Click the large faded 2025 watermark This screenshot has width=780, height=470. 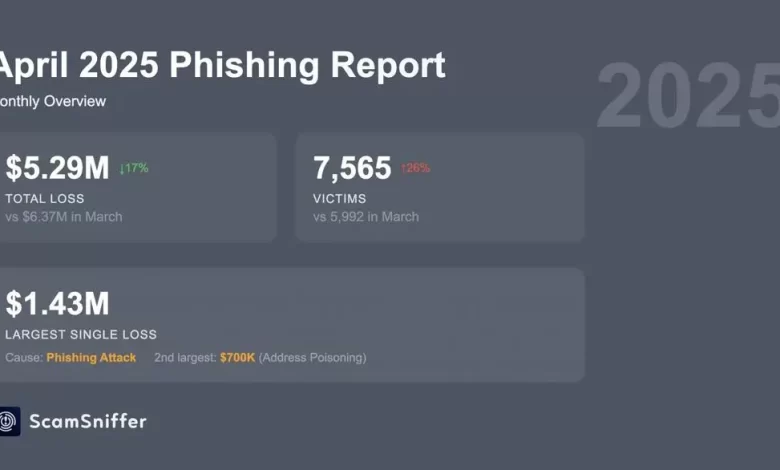(688, 95)
